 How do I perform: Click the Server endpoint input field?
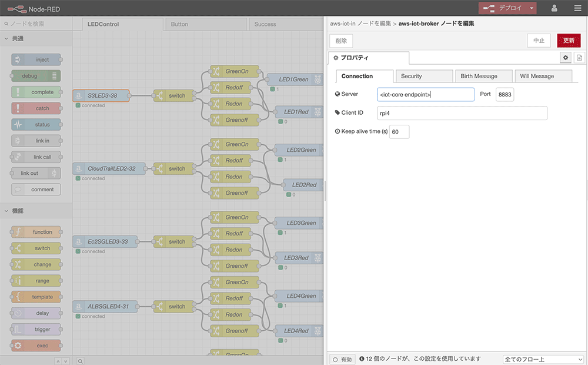pos(426,94)
